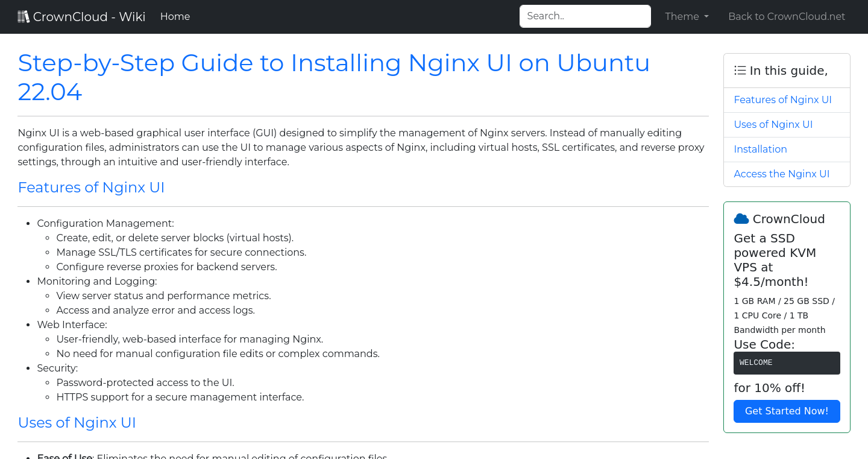Click the "Uses of Nginx UI" section heading
868x459 pixels.
pos(77,423)
